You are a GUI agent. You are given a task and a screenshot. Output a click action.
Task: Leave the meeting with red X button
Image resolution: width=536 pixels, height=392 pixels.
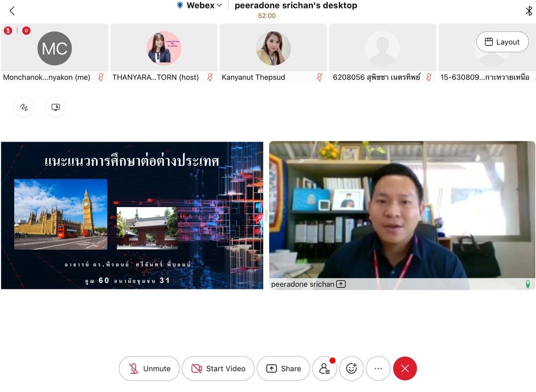tap(405, 368)
